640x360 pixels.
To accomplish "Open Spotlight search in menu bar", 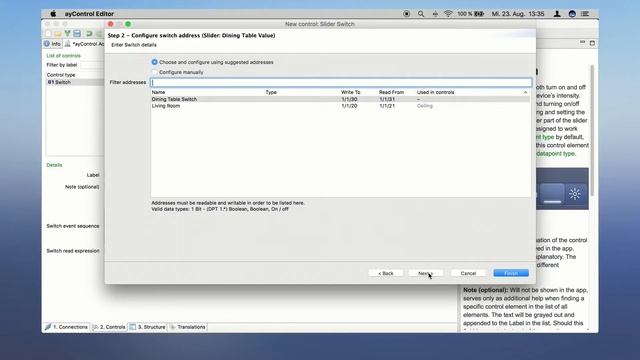I will (x=421, y=13).
